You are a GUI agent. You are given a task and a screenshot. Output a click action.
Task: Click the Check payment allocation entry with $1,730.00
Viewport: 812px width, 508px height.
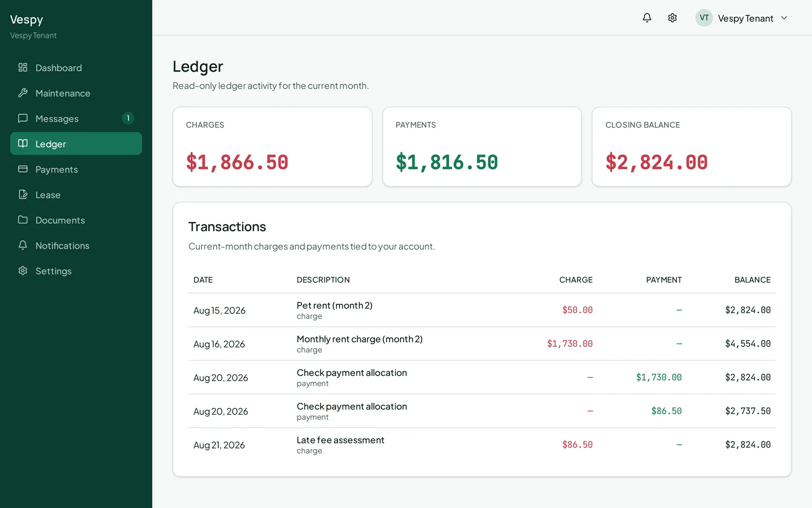[x=482, y=377]
